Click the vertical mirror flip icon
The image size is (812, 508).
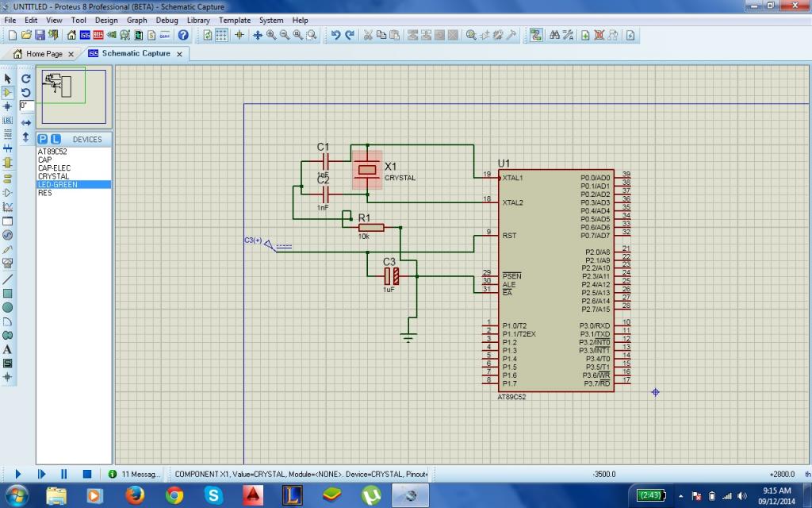point(26,137)
